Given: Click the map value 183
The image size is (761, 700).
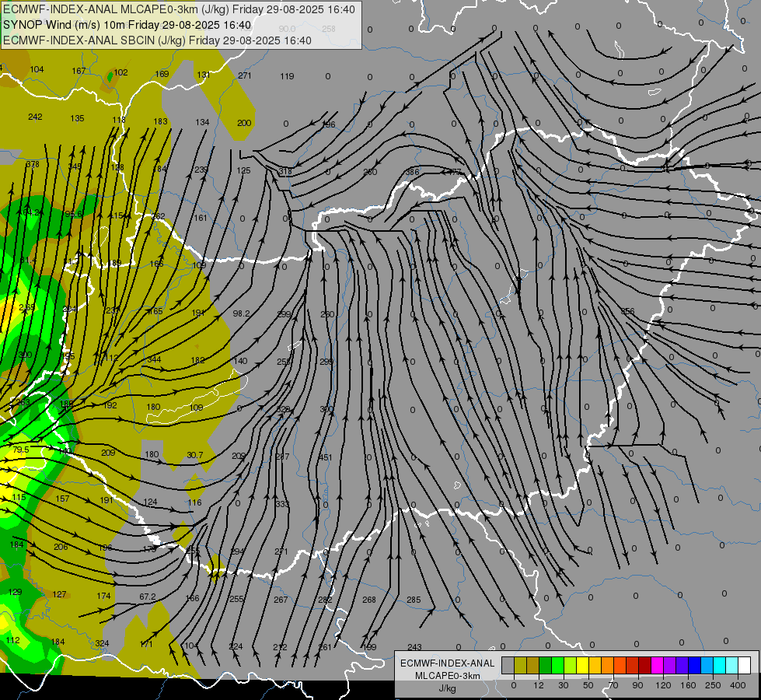Looking at the screenshot, I should (x=161, y=121).
